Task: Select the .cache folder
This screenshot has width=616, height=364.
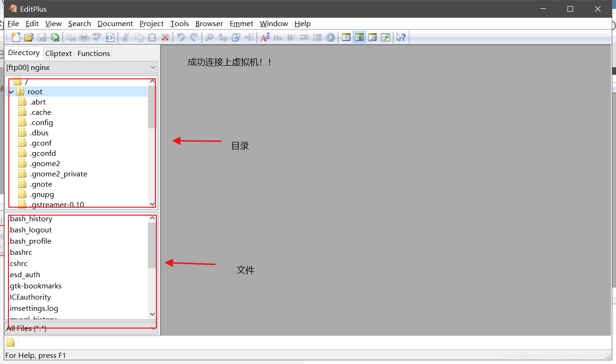Action: point(40,112)
